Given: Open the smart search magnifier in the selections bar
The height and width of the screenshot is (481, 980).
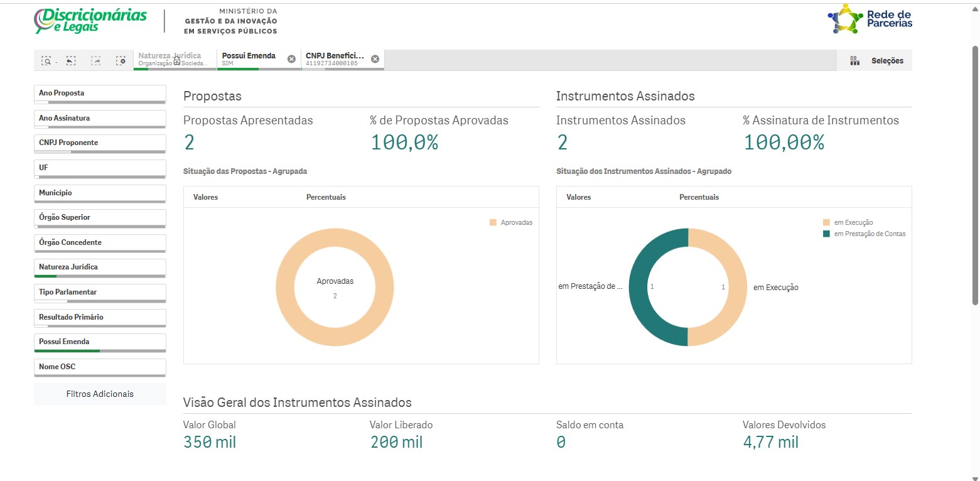Looking at the screenshot, I should tap(46, 60).
